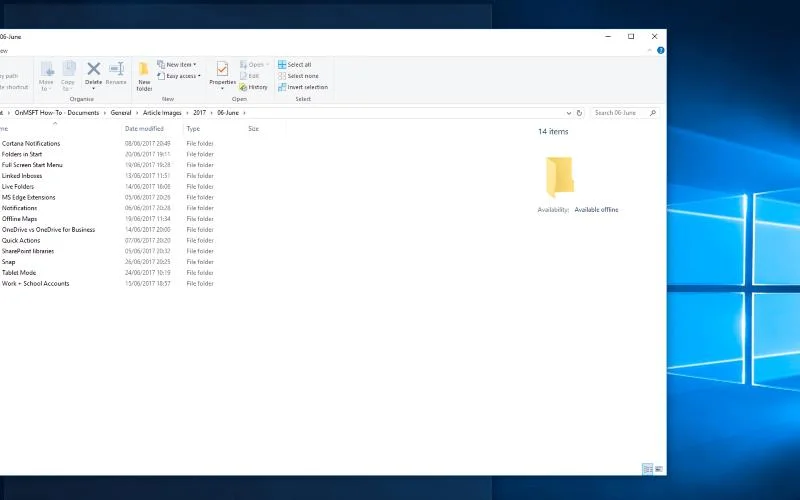Click the Article Images breadcrumb
The image size is (800, 500).
pos(162,113)
